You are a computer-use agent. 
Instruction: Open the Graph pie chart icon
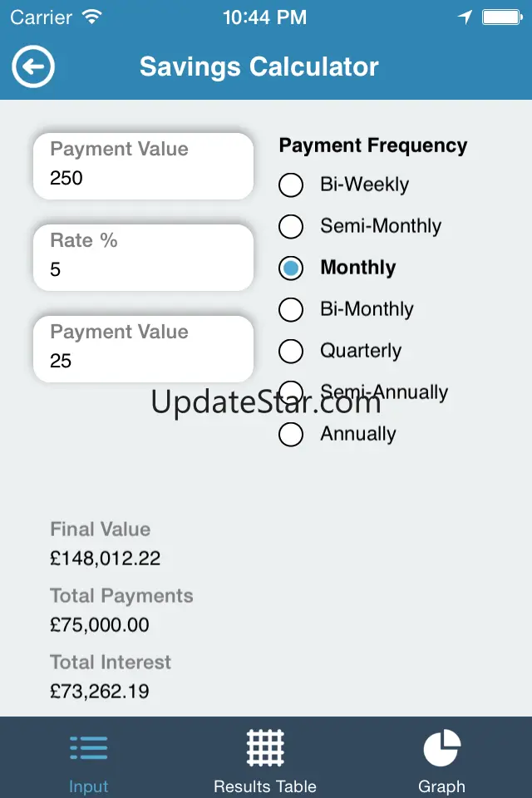tap(442, 747)
